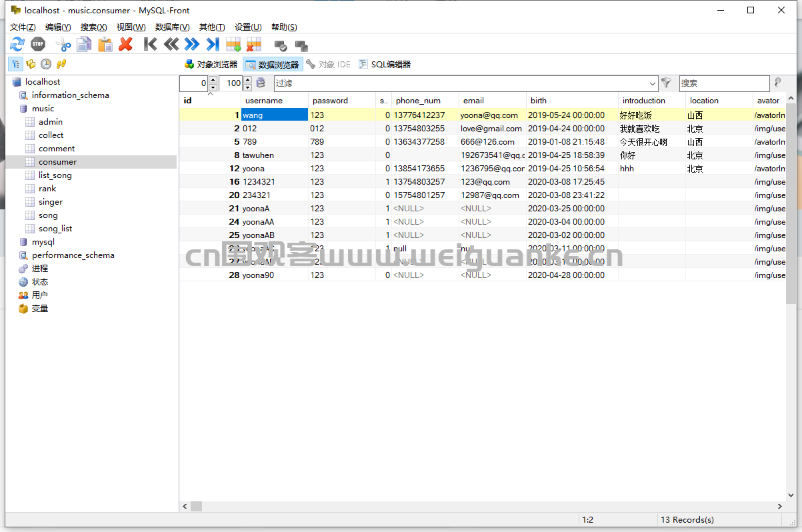
Task: Go to last record arrow icon
Action: coord(213,45)
